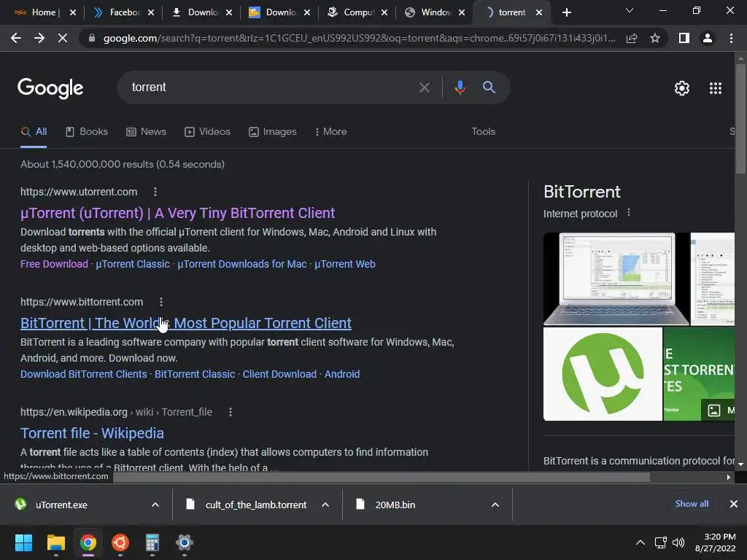Viewport: 747px width, 560px height.
Task: Show all downloads
Action: pos(692,504)
